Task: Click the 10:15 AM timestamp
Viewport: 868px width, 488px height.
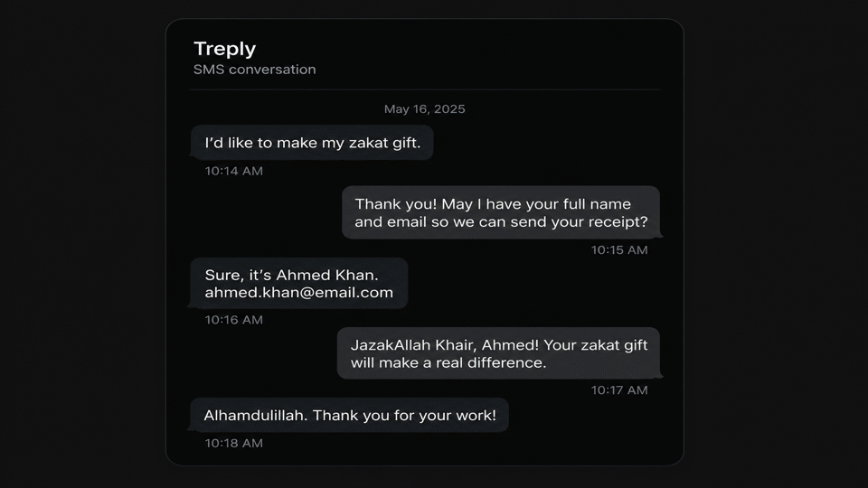Action: point(618,250)
